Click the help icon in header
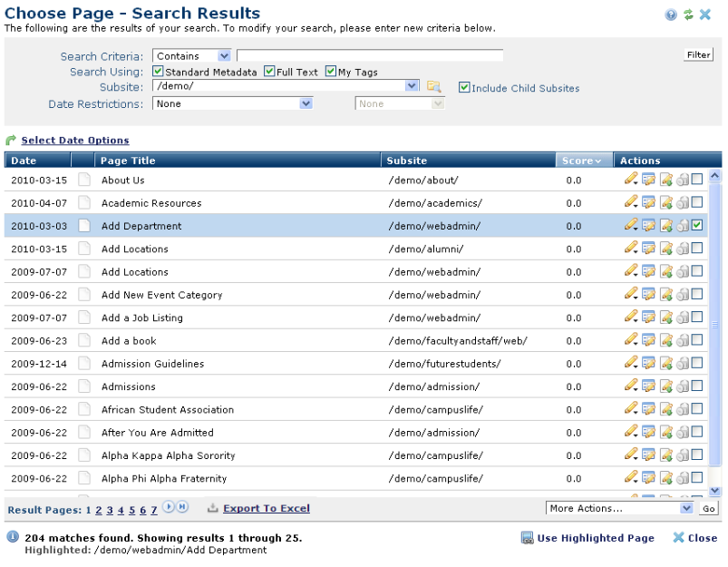 click(671, 15)
